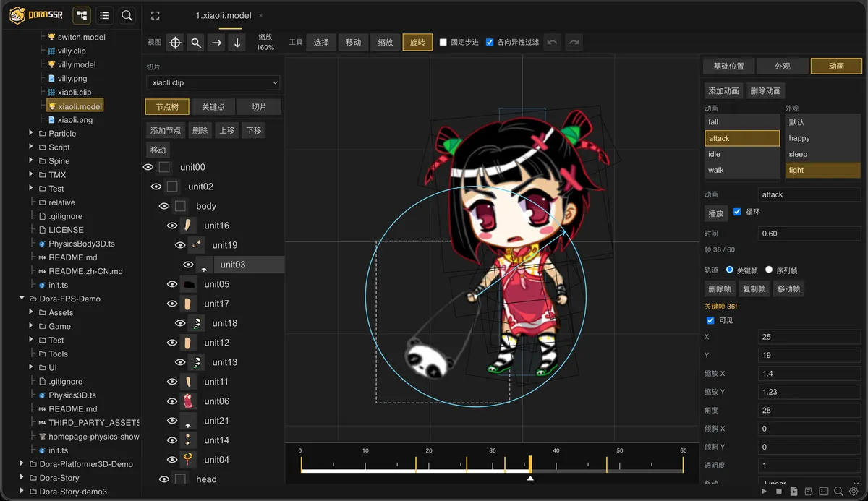Hide the head node
This screenshot has width=868, height=501.
(164, 479)
